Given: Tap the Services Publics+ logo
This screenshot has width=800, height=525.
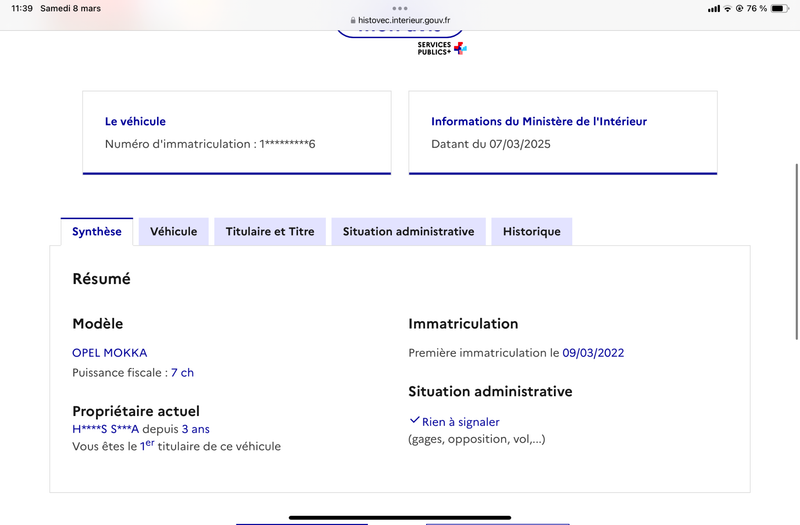Looking at the screenshot, I should pyautogui.click(x=442, y=48).
